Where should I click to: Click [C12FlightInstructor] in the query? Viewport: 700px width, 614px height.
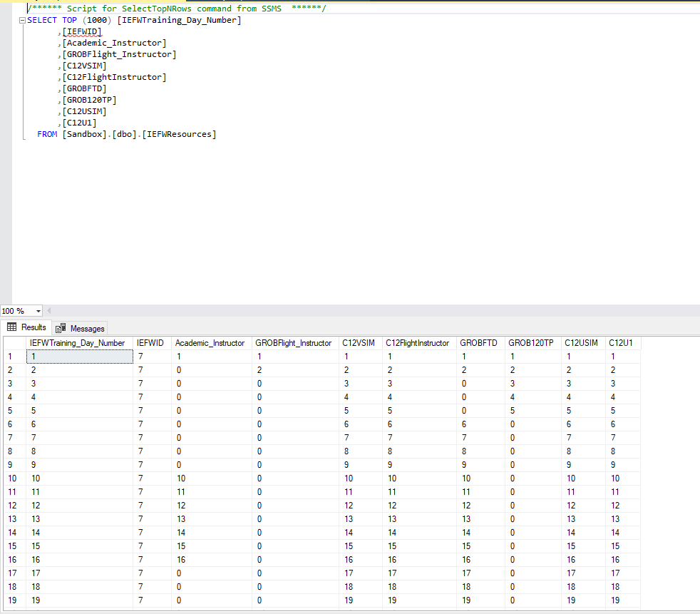[114, 77]
